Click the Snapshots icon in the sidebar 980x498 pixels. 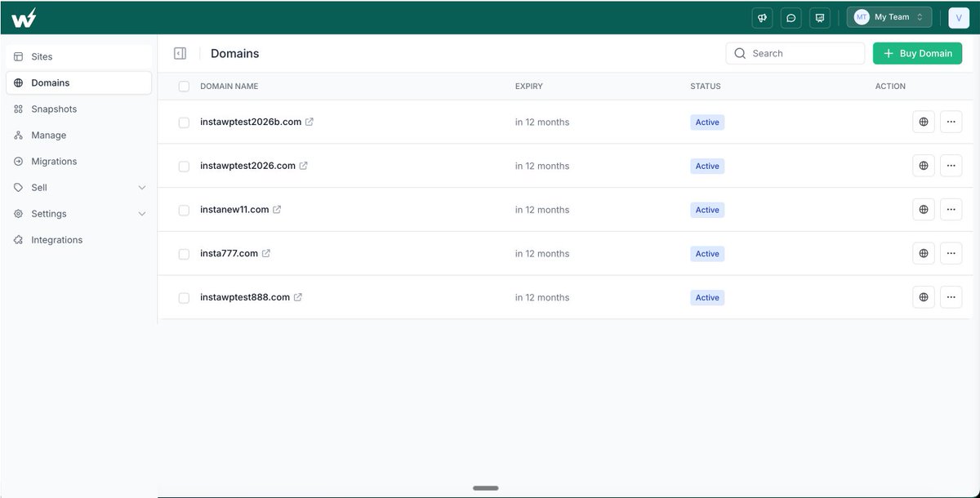[19, 109]
